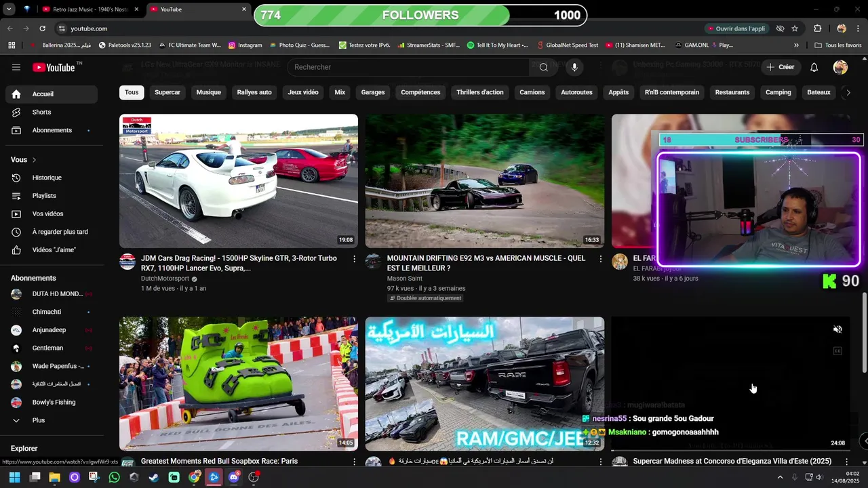Open the Windows Start menu
868x488 pixels.
click(14, 477)
